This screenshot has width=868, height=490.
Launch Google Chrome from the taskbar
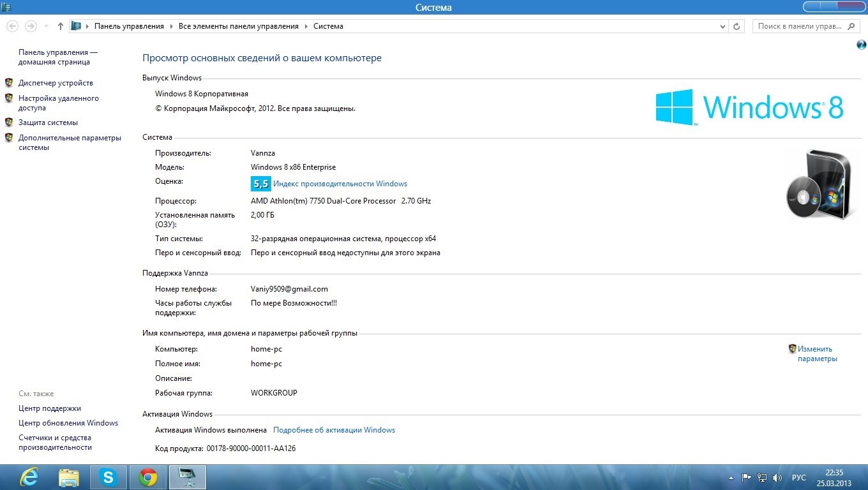148,477
